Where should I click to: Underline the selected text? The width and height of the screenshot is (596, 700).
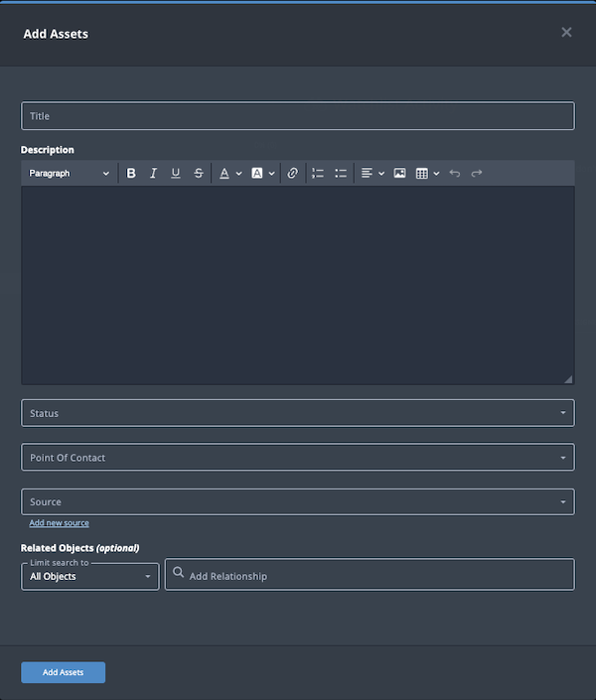click(x=176, y=173)
